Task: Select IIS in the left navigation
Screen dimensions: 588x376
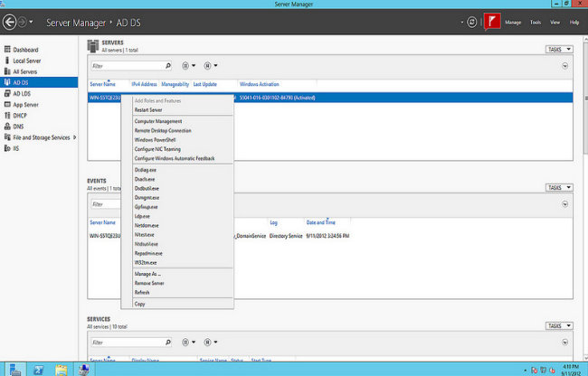Action: click(x=16, y=148)
